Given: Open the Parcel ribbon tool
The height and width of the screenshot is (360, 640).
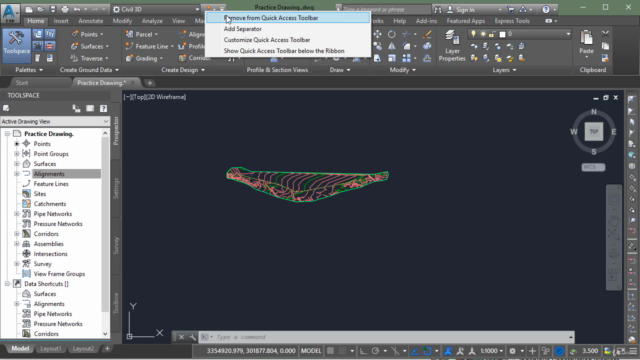Looking at the screenshot, I should pyautogui.click(x=141, y=34).
